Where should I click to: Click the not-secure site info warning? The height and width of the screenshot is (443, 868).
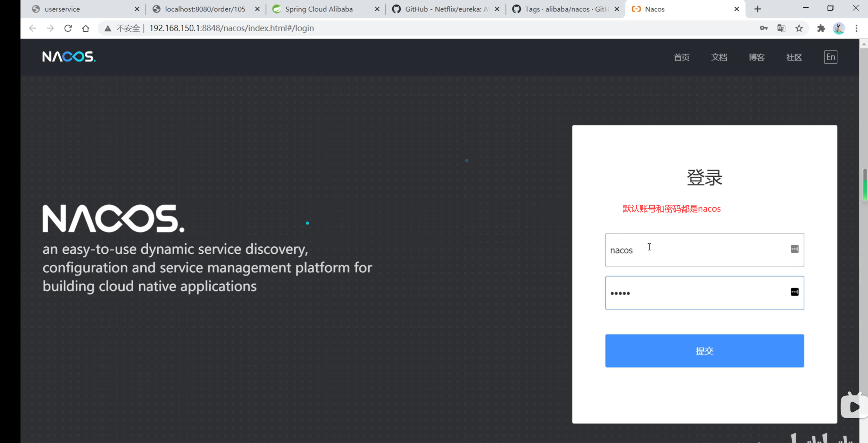point(123,28)
